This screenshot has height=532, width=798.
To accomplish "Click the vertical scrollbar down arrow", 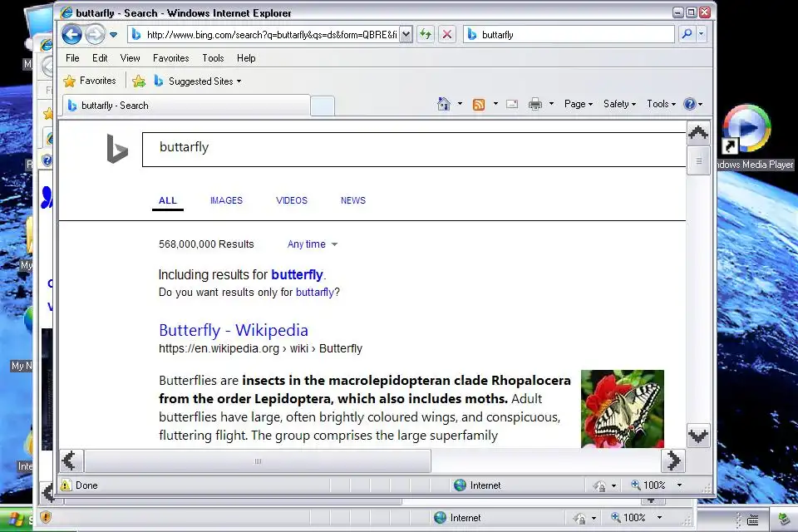I will click(698, 436).
